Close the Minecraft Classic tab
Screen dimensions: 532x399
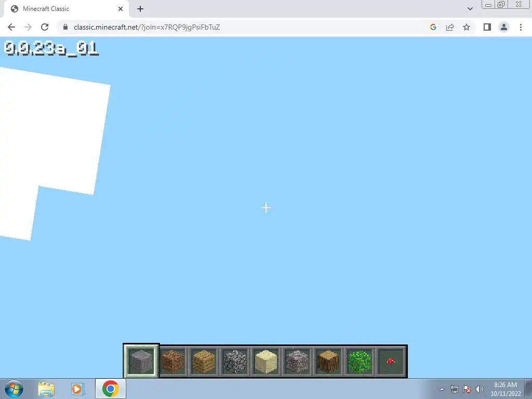(x=121, y=9)
